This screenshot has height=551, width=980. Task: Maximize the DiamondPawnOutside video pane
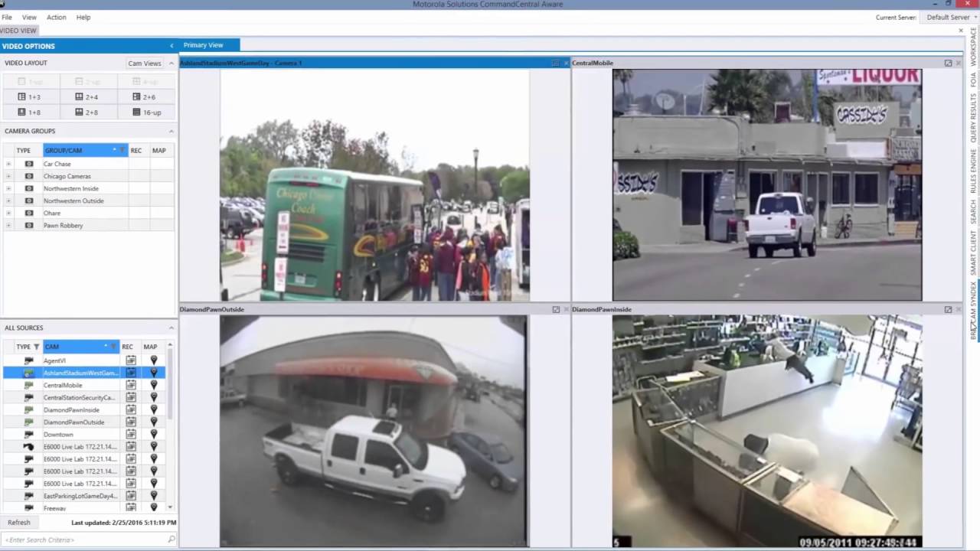click(x=556, y=309)
